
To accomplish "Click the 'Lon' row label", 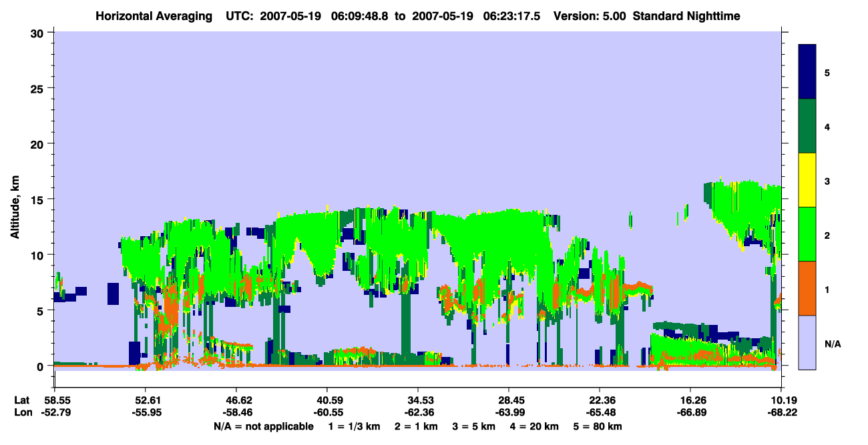I will [x=22, y=413].
